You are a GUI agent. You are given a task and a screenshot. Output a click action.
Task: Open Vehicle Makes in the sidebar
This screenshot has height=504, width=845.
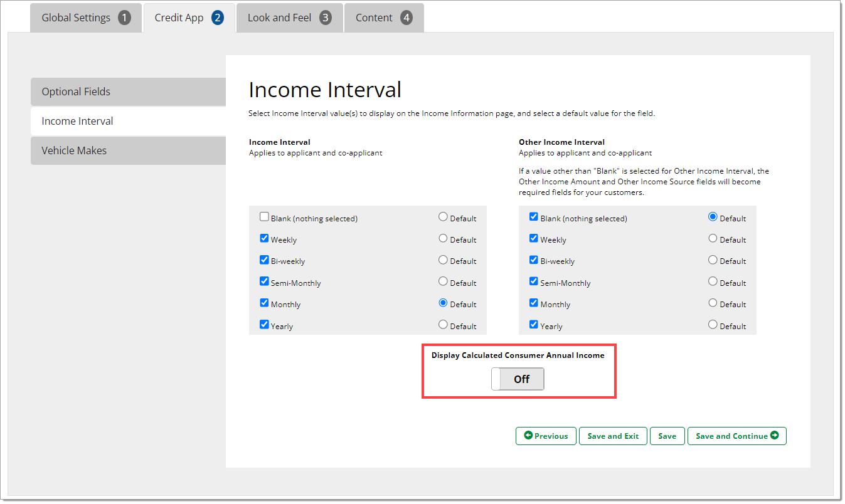click(x=128, y=150)
